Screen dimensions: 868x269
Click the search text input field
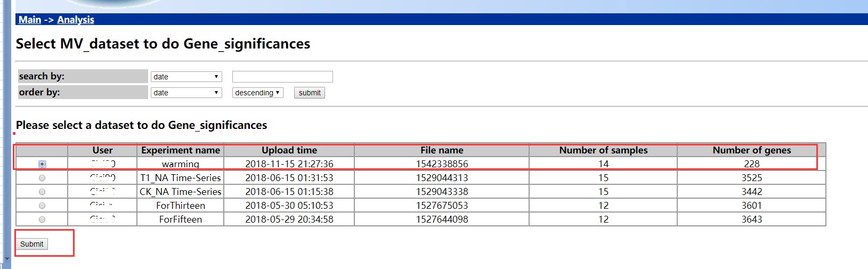coord(282,77)
